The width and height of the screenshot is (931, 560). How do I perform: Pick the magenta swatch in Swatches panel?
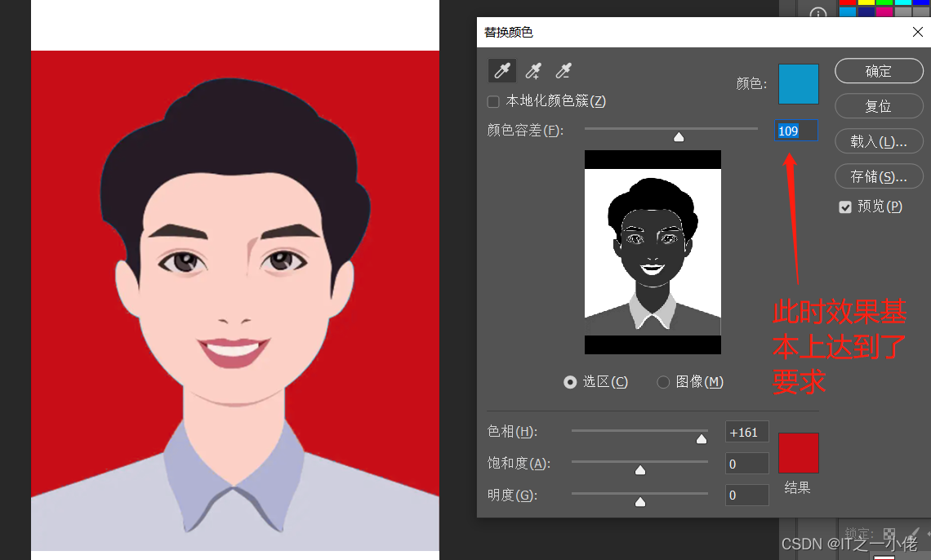pyautogui.click(x=884, y=12)
